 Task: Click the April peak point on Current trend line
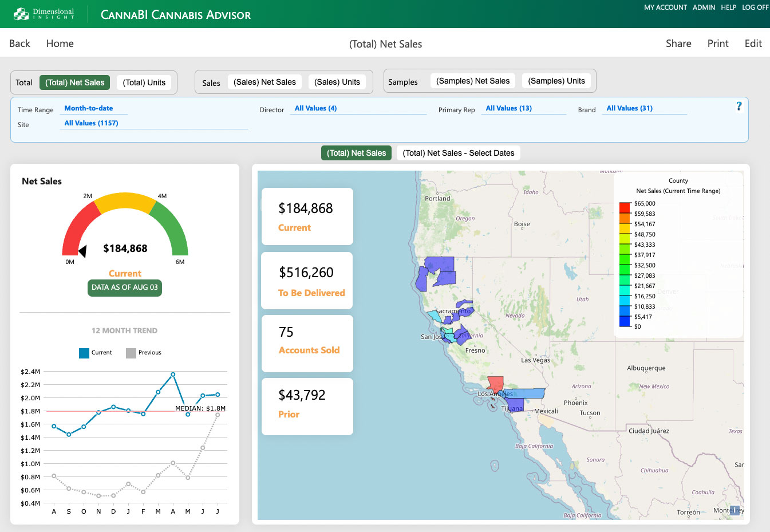tap(173, 375)
